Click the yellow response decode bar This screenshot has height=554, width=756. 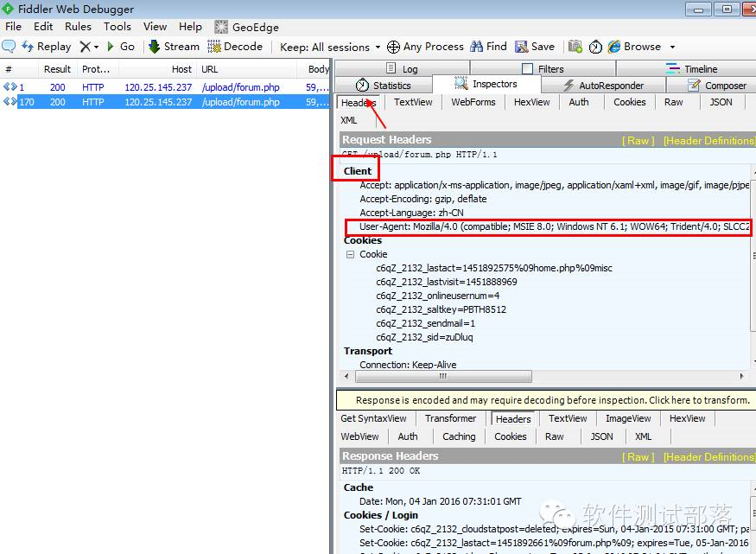coord(545,400)
